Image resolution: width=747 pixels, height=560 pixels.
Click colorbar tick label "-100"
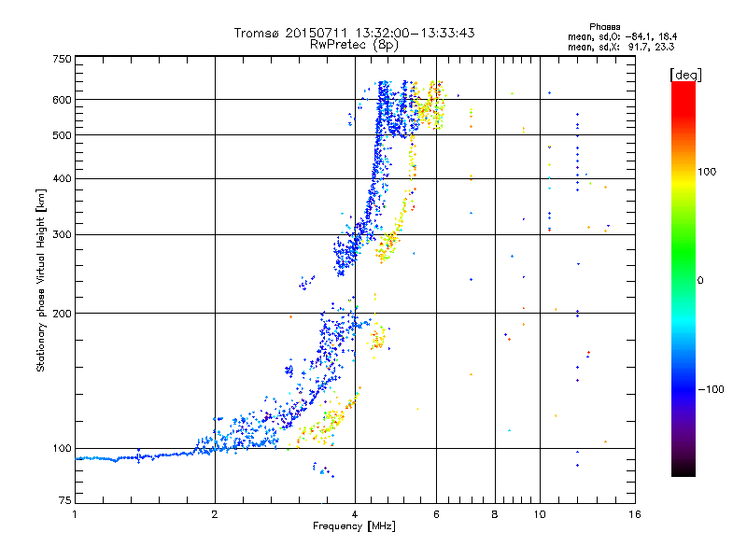click(x=711, y=389)
